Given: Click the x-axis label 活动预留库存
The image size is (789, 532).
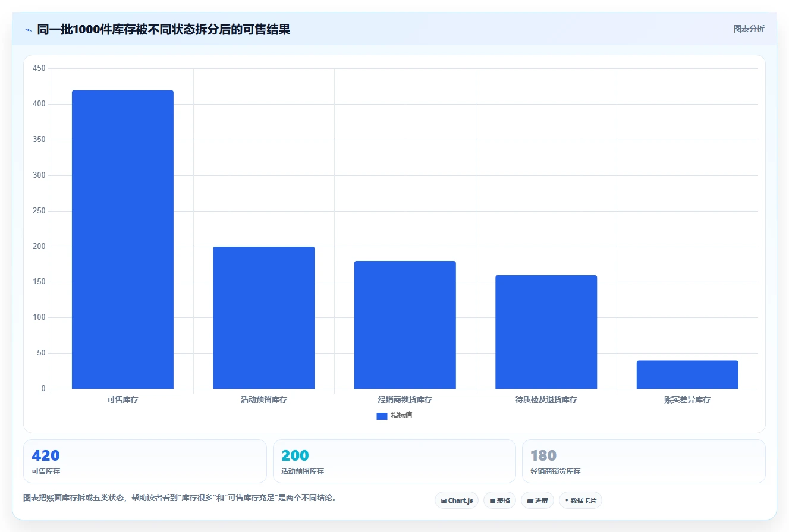Looking at the screenshot, I should pos(264,400).
